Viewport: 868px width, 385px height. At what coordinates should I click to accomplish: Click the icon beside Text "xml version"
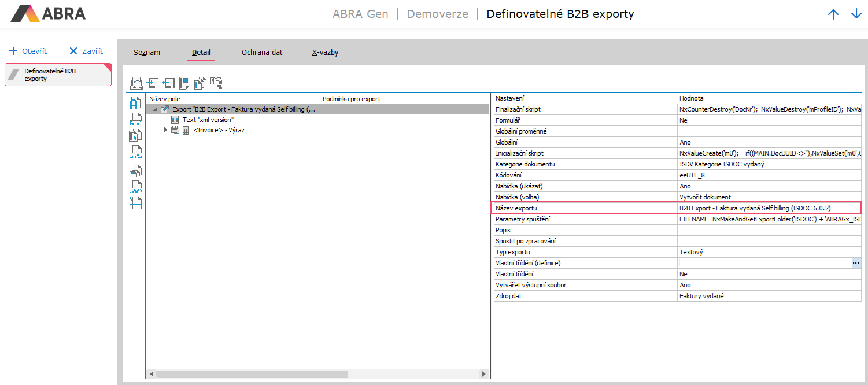coord(175,120)
